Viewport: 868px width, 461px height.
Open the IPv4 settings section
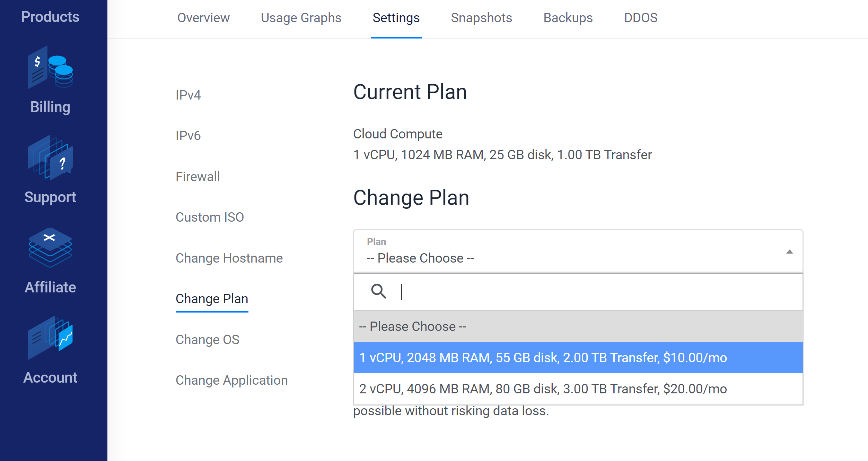[188, 95]
